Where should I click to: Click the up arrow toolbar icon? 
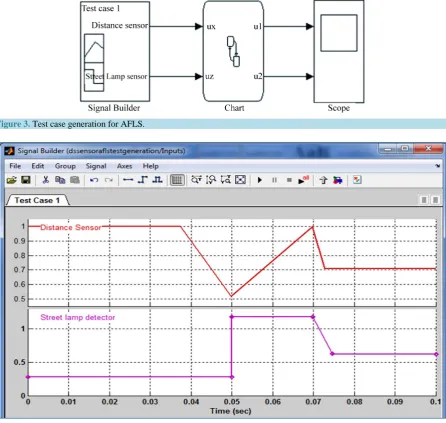[x=323, y=180]
